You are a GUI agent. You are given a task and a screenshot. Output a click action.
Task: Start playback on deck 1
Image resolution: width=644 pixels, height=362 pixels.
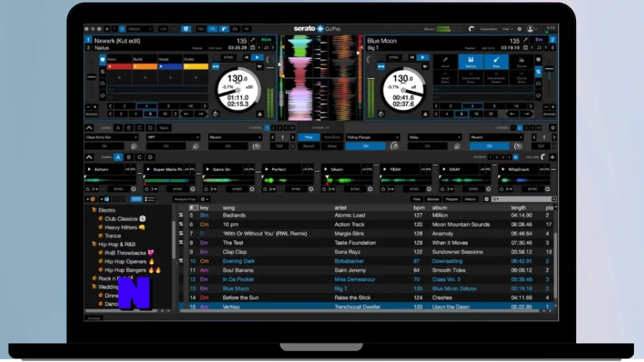click(x=257, y=57)
